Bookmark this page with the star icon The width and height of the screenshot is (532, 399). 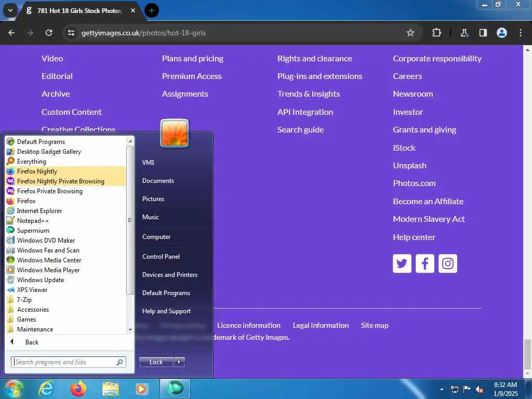[410, 33]
